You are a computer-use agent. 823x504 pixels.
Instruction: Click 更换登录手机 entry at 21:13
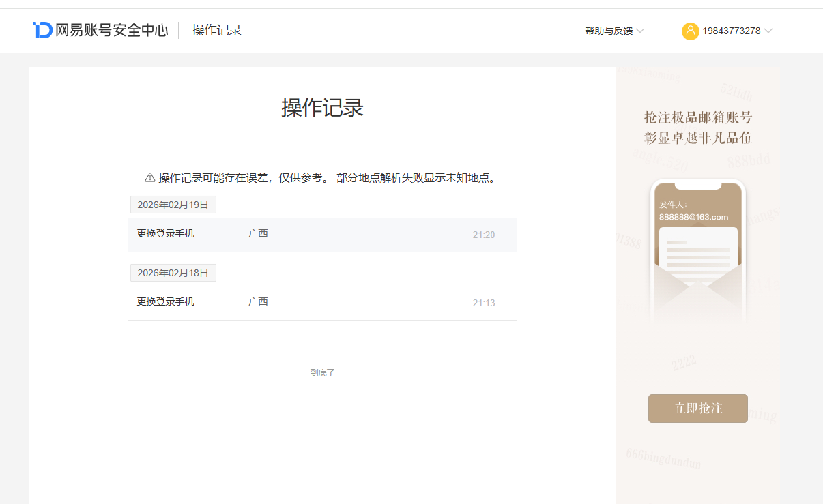(x=166, y=302)
